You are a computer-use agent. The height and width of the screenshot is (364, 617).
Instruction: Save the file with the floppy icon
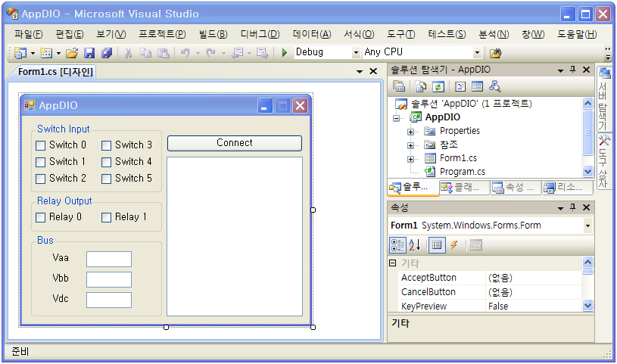[x=89, y=53]
